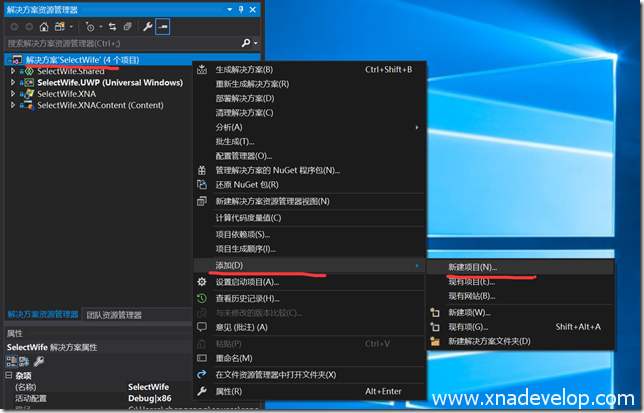
Task: Expand the SelectWife.Shared project node
Action: point(14,71)
